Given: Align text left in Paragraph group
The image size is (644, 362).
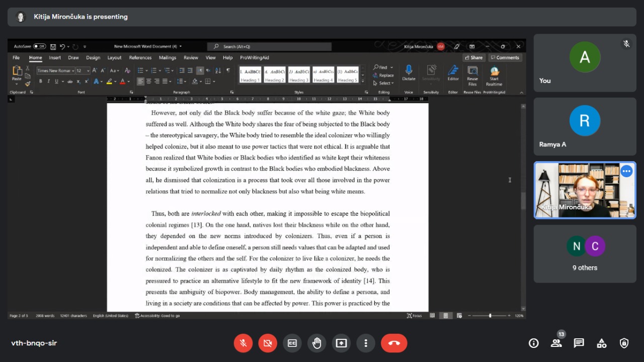Looking at the screenshot, I should (140, 81).
